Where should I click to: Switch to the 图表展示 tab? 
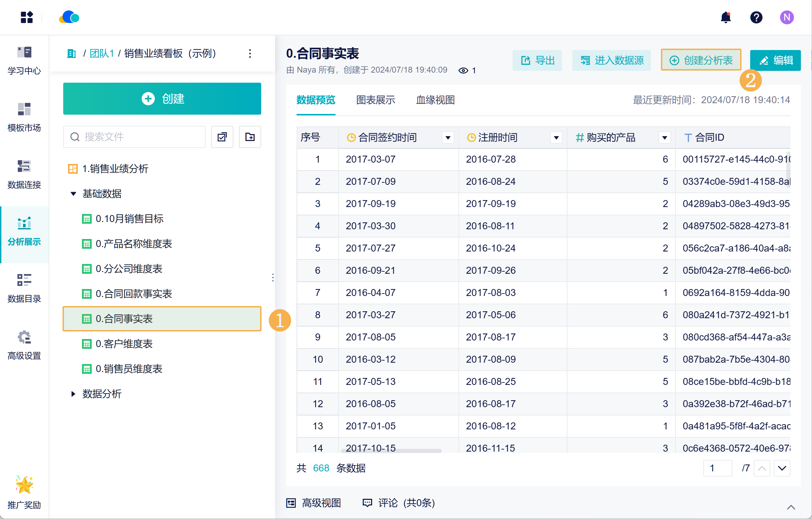point(376,100)
